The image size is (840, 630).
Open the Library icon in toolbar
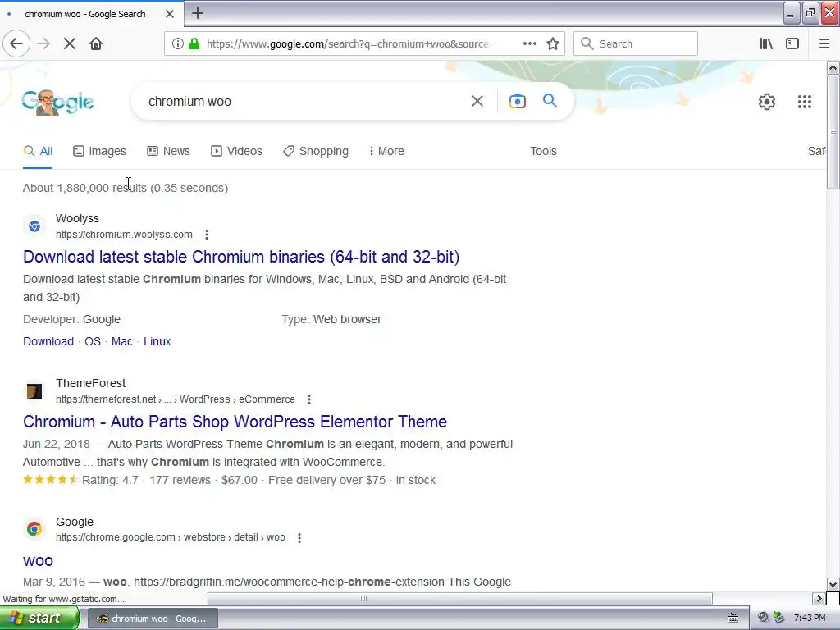click(766, 43)
